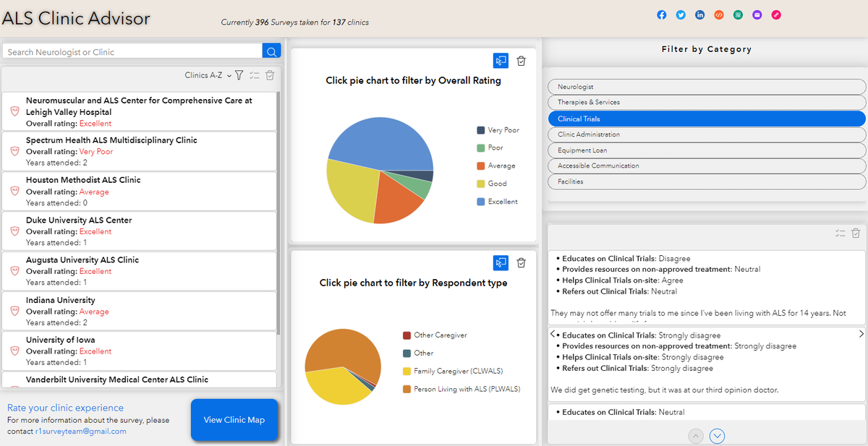This screenshot has width=868, height=446.
Task: Click trash icon in survey responses panel
Action: pos(856,233)
